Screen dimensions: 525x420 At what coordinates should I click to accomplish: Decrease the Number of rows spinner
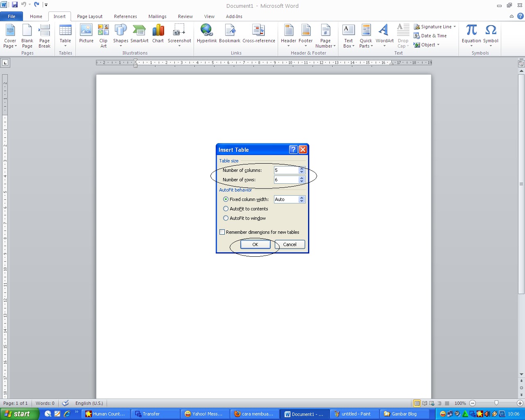coord(302,181)
